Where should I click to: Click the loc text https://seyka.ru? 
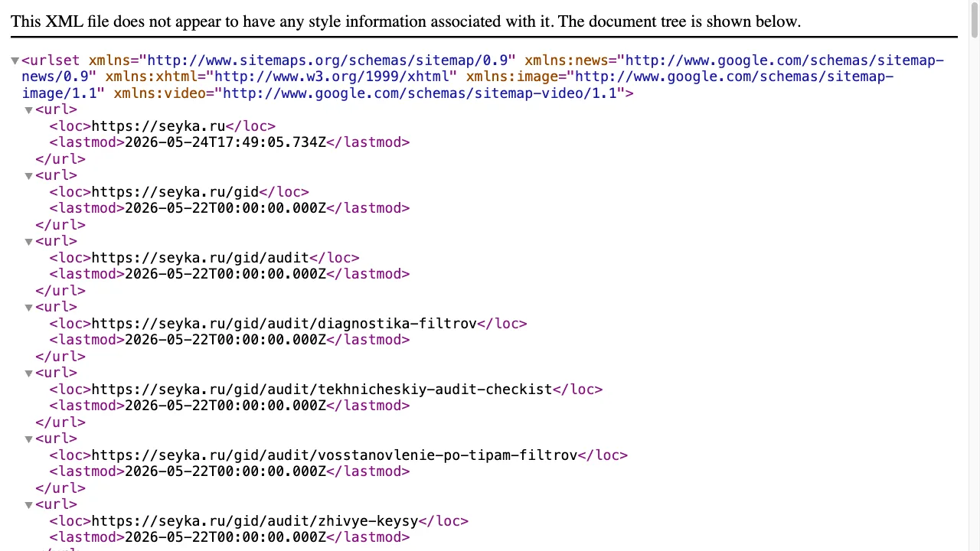(158, 126)
